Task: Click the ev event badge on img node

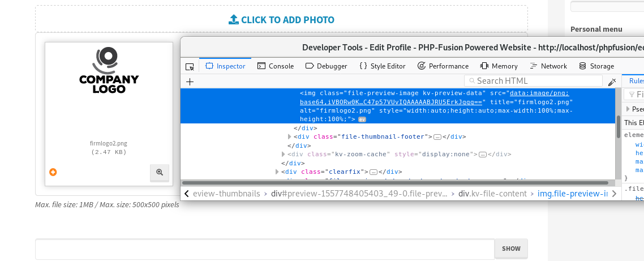Action: (x=363, y=119)
